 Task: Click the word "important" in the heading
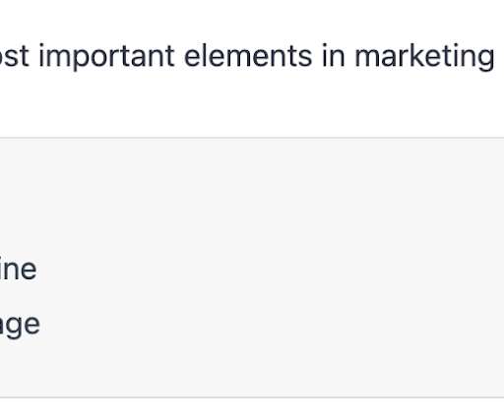(107, 57)
